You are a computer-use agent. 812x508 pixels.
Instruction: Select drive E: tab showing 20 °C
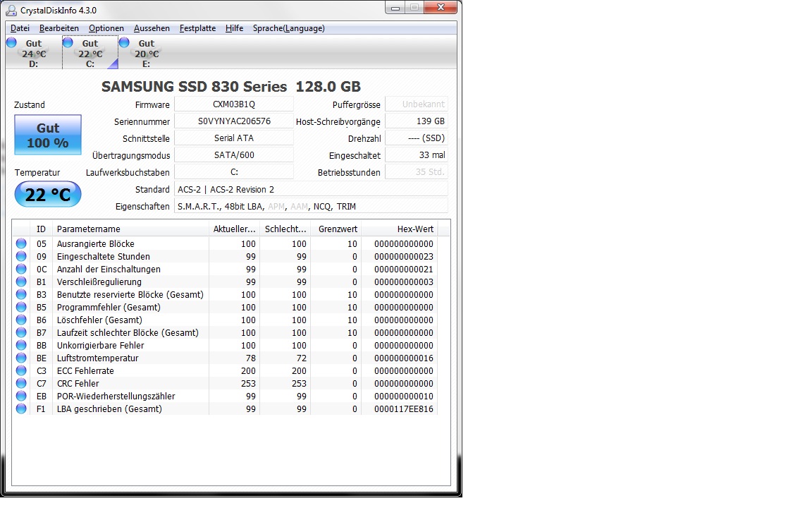(147, 54)
